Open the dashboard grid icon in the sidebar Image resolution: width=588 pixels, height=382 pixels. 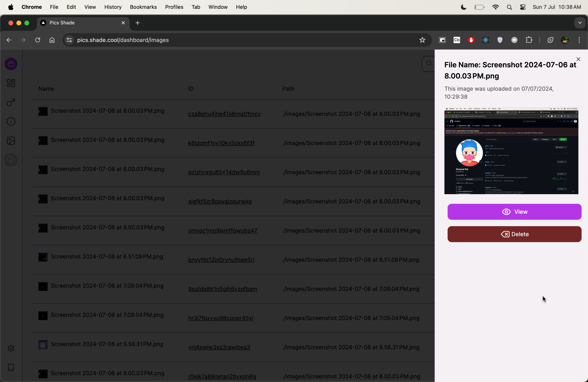coord(11,83)
